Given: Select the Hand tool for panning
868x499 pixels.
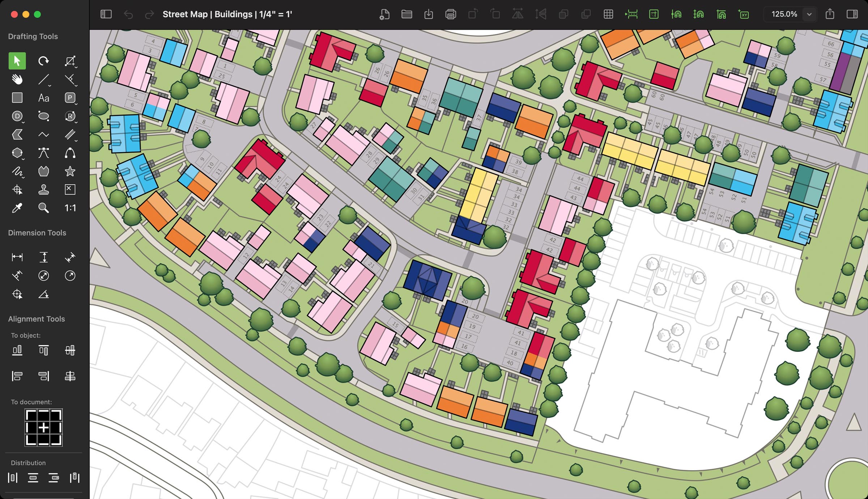Looking at the screenshot, I should click(x=17, y=79).
